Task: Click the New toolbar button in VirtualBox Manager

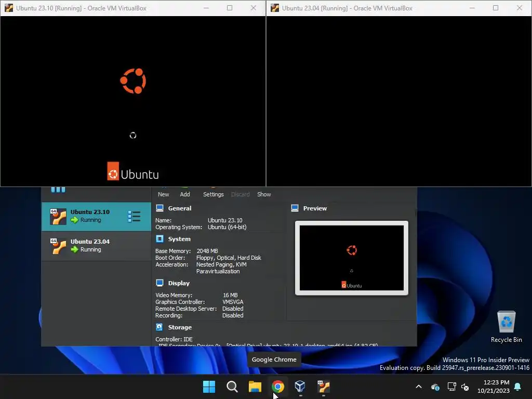Action: point(163,194)
